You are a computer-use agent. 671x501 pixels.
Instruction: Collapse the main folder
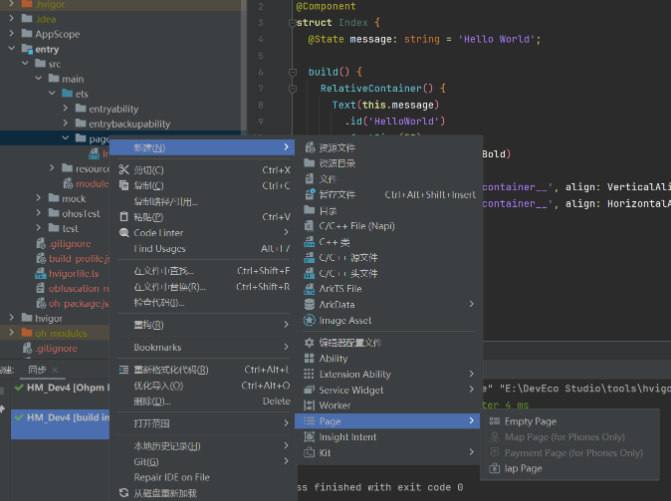pyautogui.click(x=39, y=78)
